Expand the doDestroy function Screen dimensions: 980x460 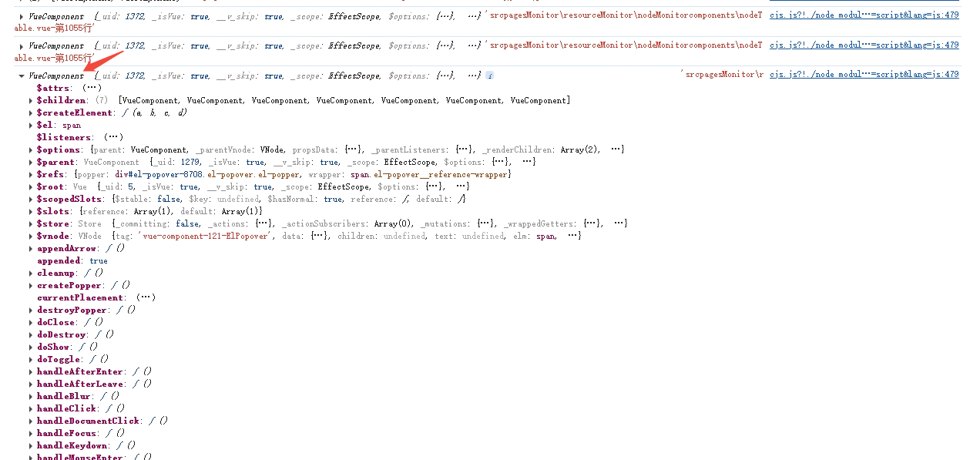31,334
